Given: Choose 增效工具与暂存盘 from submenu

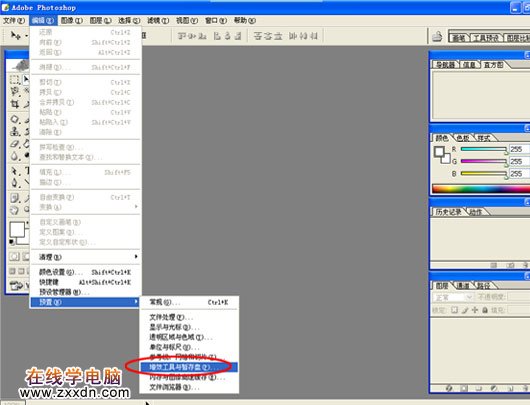Looking at the screenshot, I should (189, 367).
